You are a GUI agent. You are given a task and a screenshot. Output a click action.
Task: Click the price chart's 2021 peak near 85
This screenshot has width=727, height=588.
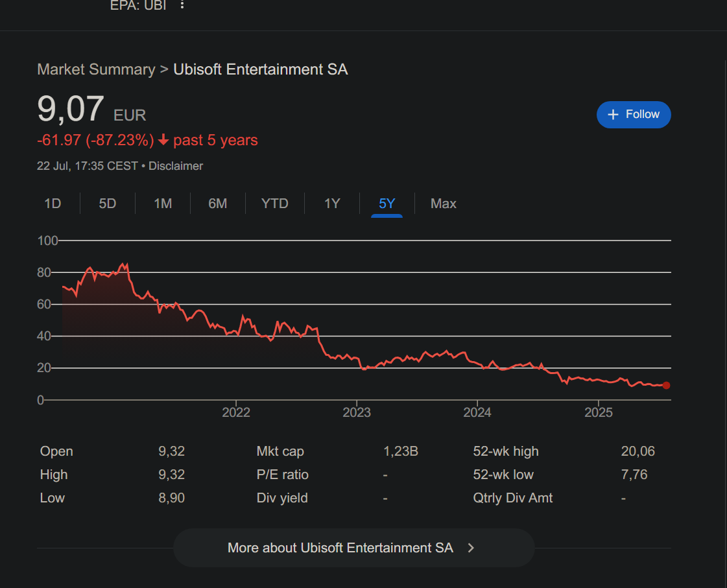124,265
